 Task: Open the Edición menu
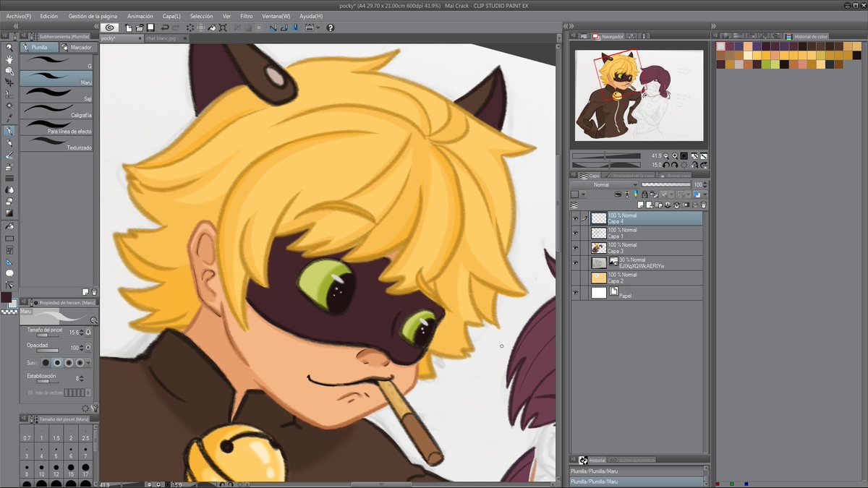pyautogui.click(x=48, y=15)
